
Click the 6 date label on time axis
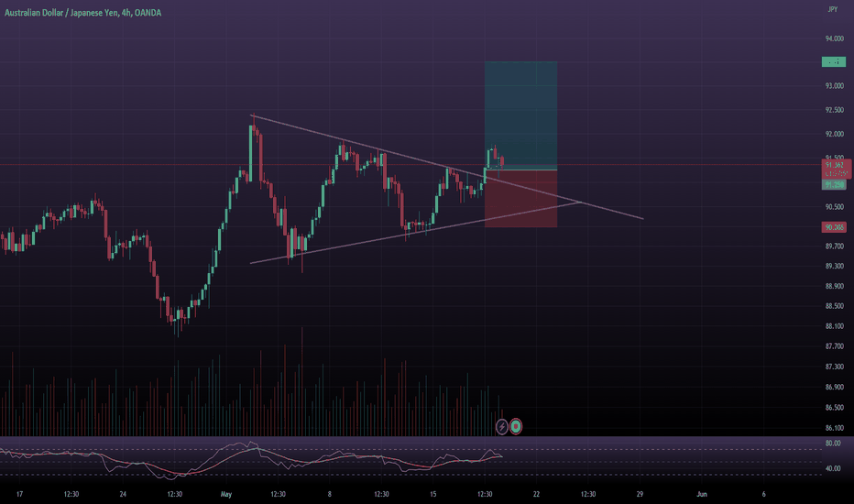[763, 494]
